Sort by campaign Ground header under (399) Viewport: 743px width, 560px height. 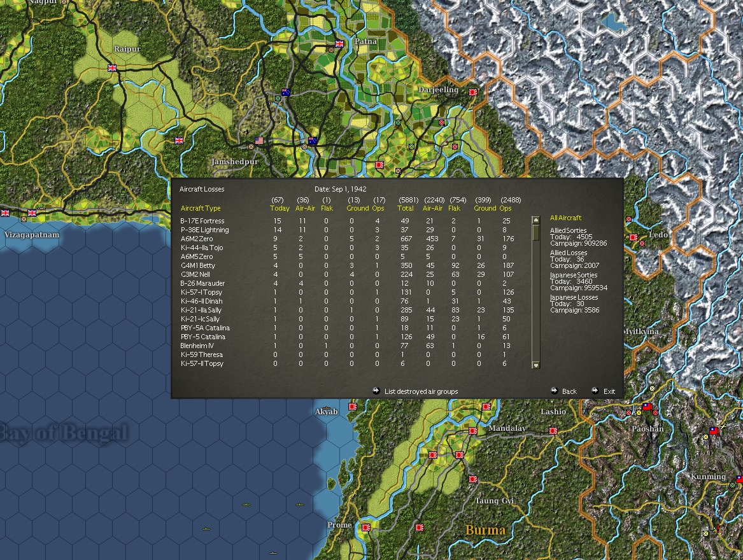485,208
